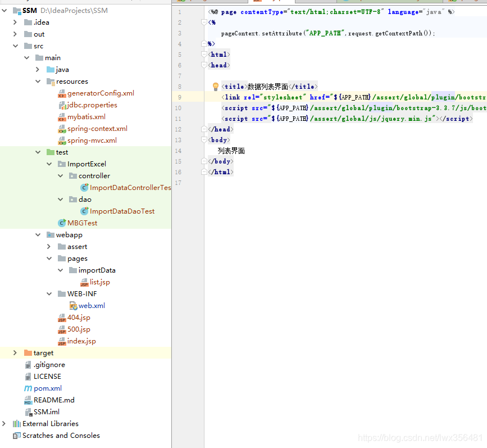Fold the scriptlet block at line 2

204,22
